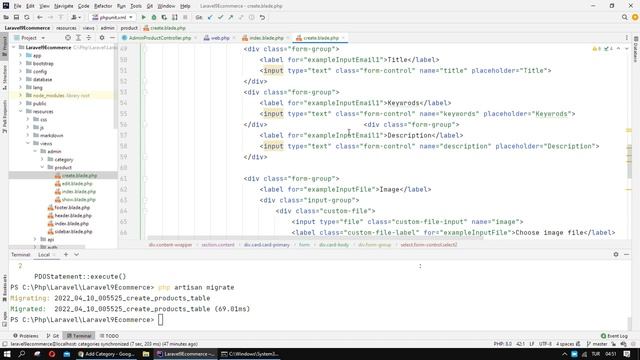Click the 4 spaces indent setting

(565, 344)
